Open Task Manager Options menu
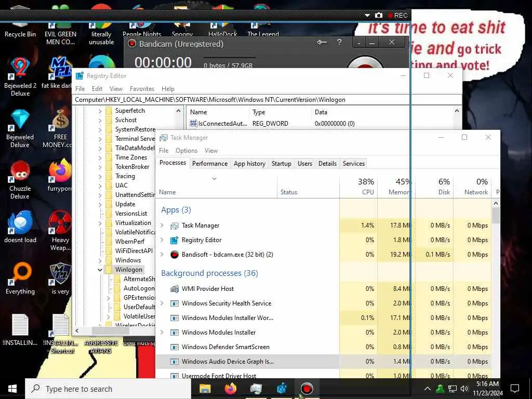Screen dimensions: 532x399 (x=187, y=151)
